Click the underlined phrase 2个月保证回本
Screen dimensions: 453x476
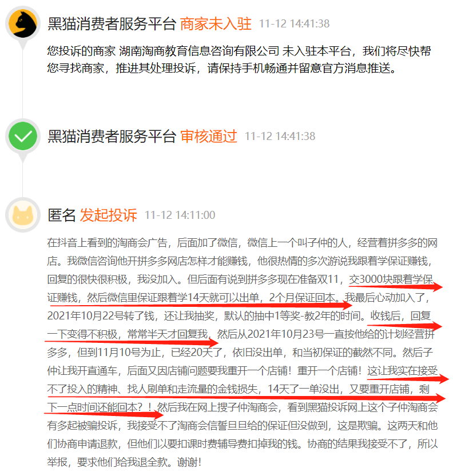tap(304, 298)
